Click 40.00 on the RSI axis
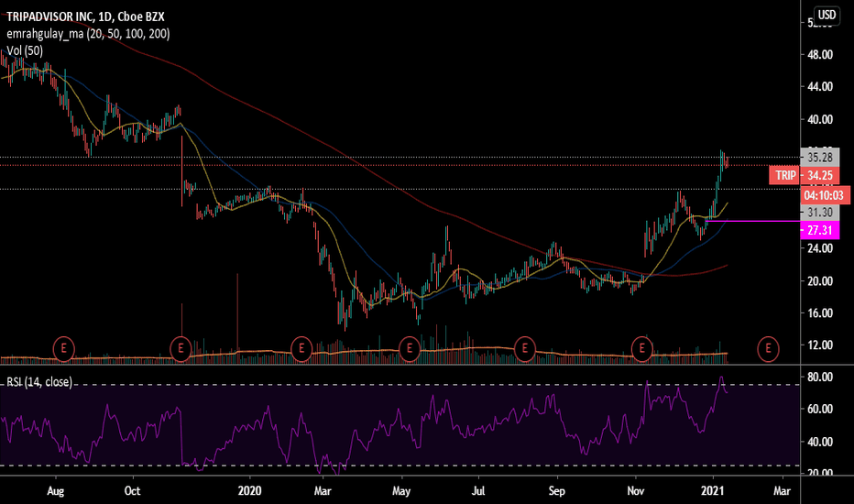The width and height of the screenshot is (854, 504). tap(820, 442)
